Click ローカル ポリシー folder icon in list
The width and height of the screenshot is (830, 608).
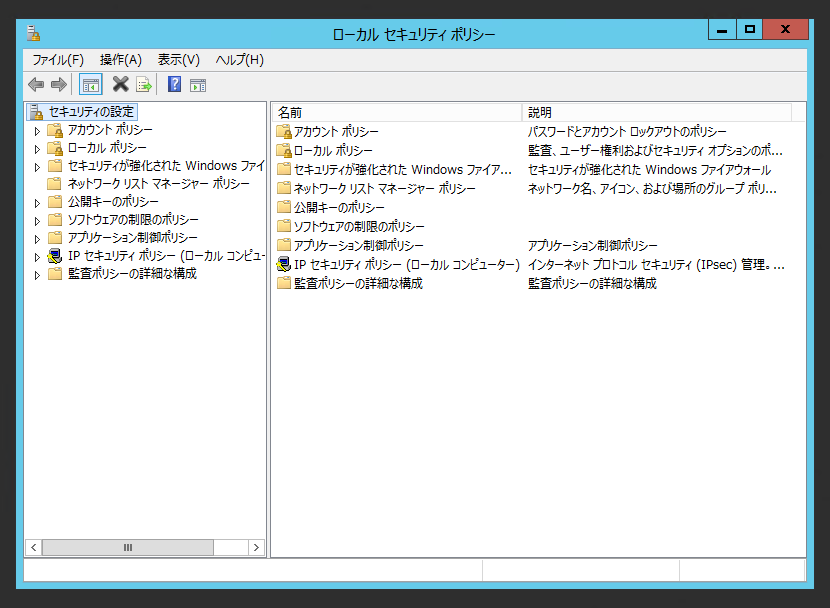click(x=284, y=150)
